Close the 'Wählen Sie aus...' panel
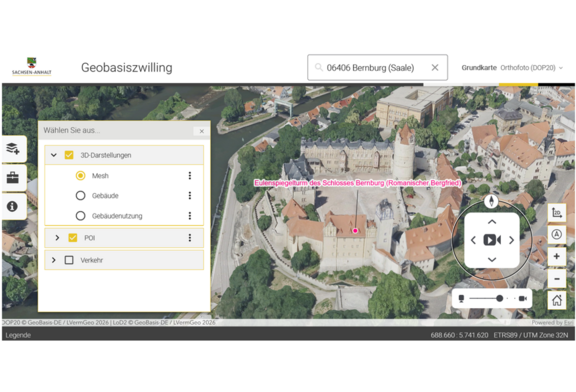The width and height of the screenshot is (576, 392). click(x=202, y=131)
